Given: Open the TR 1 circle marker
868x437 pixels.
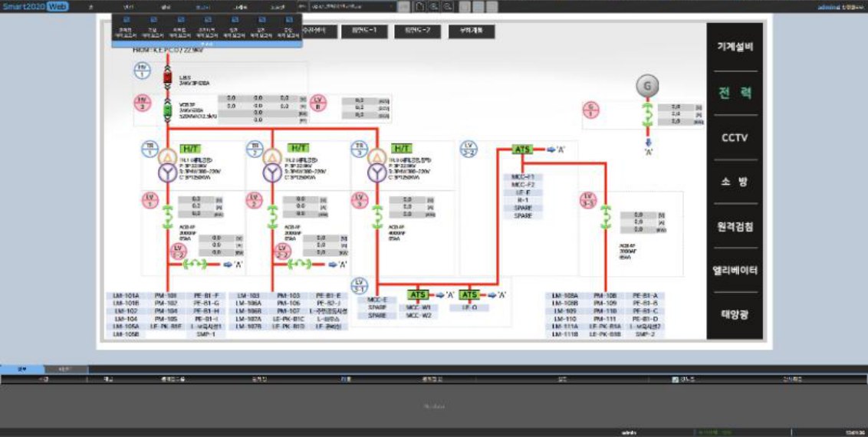Looking at the screenshot, I should tap(150, 148).
